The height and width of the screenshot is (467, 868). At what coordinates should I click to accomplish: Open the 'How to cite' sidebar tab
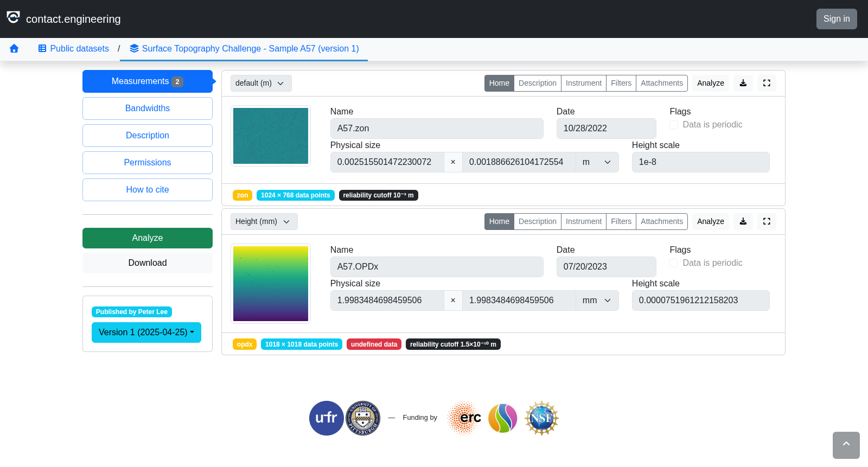click(148, 190)
